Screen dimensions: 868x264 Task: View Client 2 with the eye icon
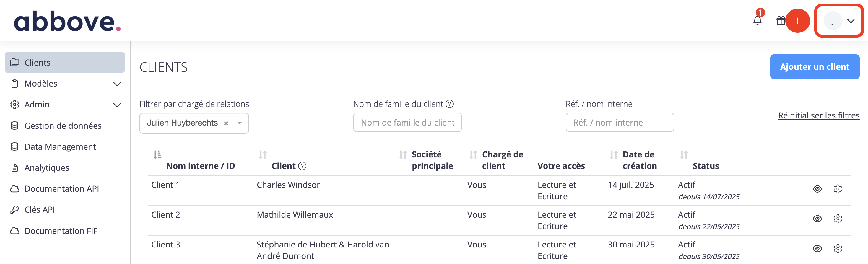[x=817, y=219]
